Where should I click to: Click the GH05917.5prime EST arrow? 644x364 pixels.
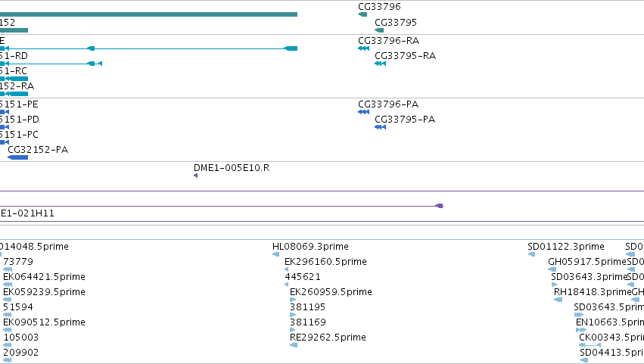pos(552,269)
